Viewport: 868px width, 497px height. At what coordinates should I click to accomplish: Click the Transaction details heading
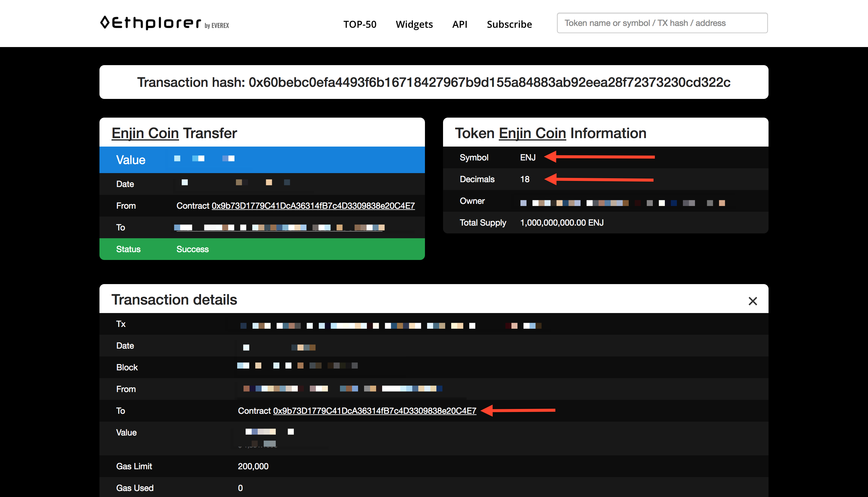pos(174,300)
